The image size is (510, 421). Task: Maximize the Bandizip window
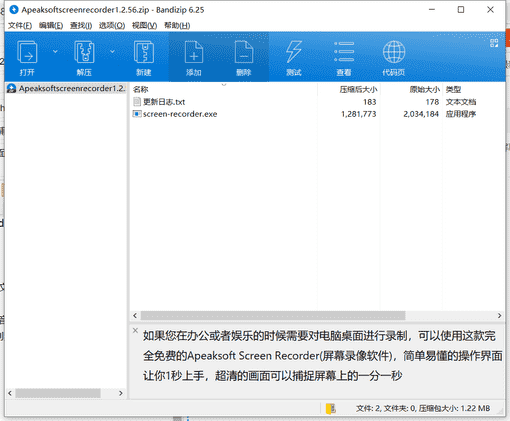[x=461, y=10]
